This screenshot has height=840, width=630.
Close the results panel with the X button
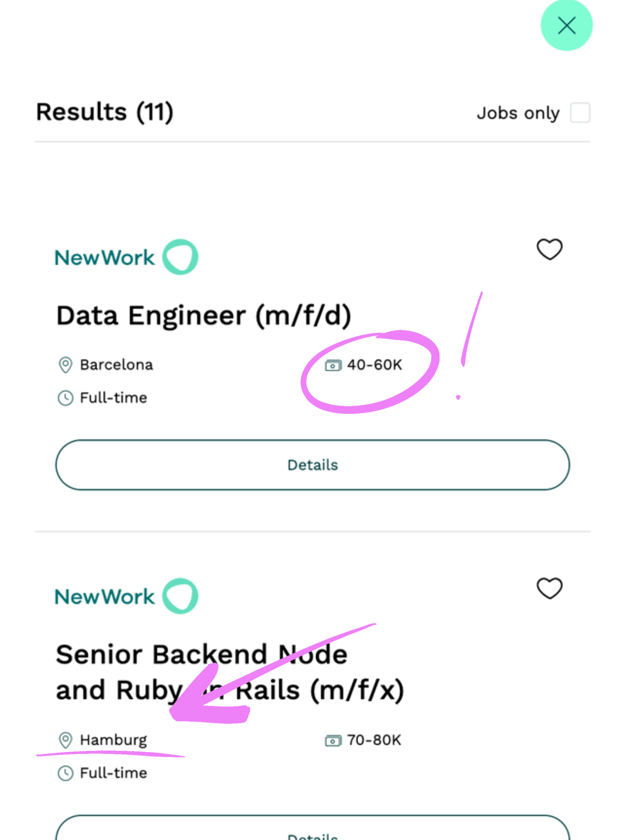tap(567, 26)
